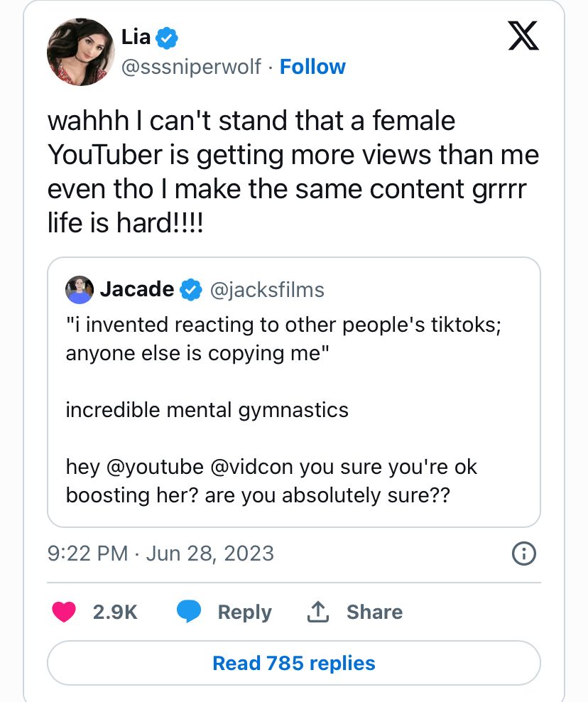Click the blue reply speech bubble icon
Screen dimensions: 588x702
[188, 611]
